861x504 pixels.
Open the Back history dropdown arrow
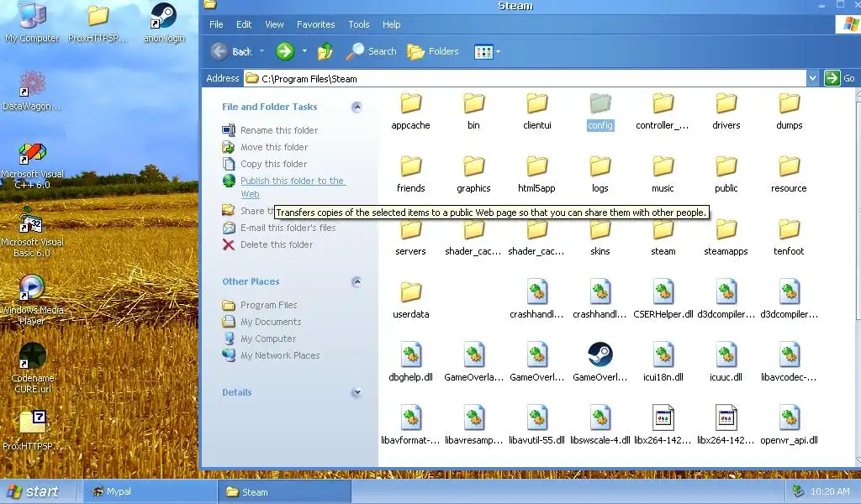click(x=262, y=51)
